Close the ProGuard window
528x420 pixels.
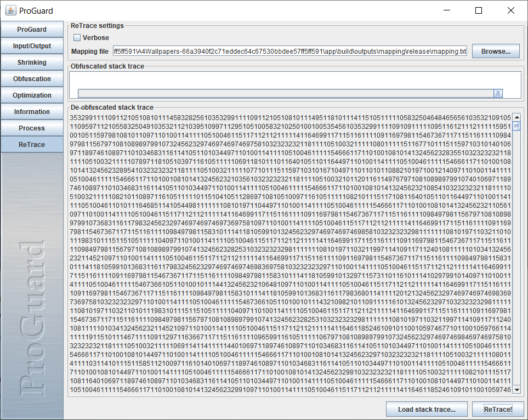[x=511, y=10]
